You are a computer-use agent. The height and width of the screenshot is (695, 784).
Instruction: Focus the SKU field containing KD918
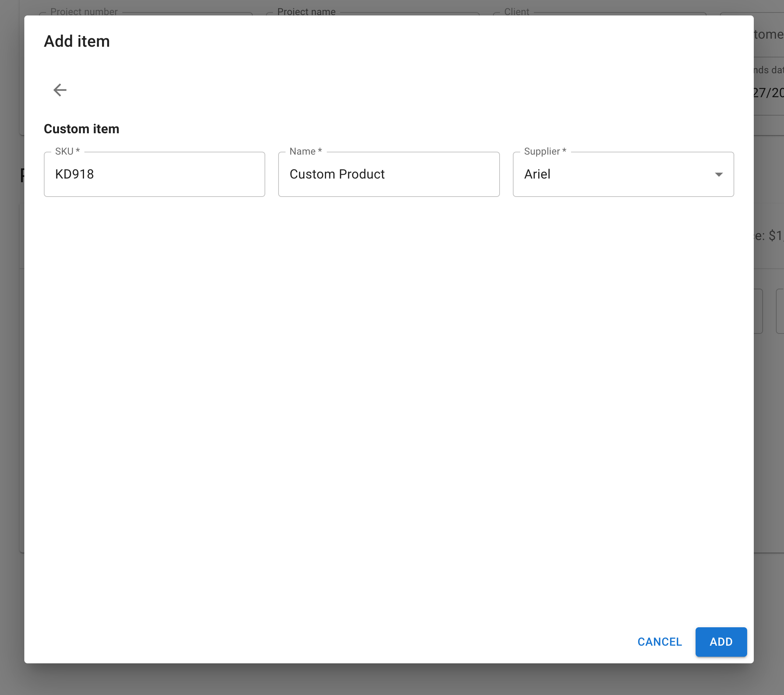154,174
